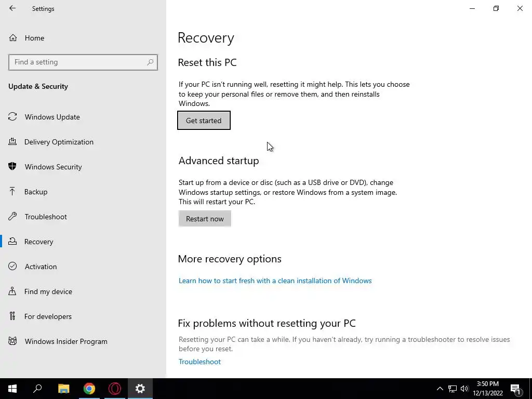
Task: Open File Explorer from taskbar
Action: [x=63, y=389]
